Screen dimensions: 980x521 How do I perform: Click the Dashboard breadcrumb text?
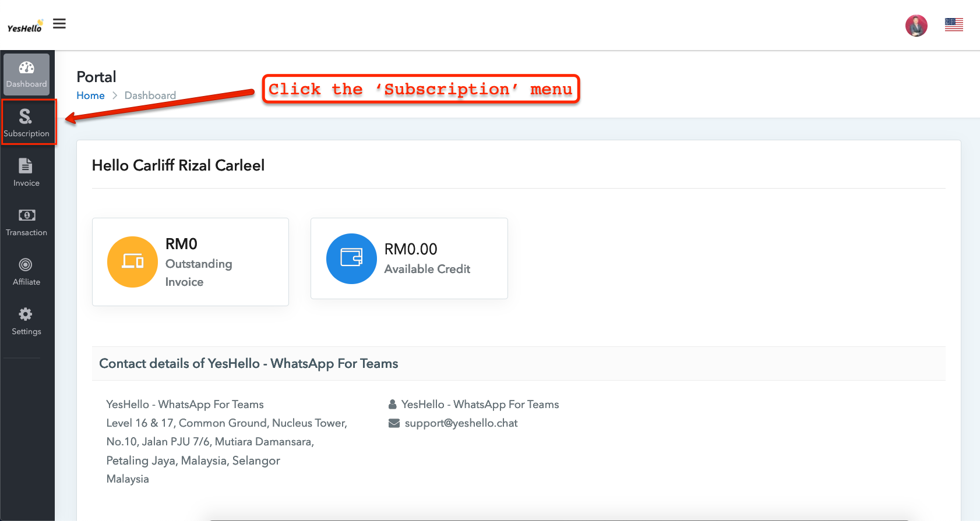150,95
